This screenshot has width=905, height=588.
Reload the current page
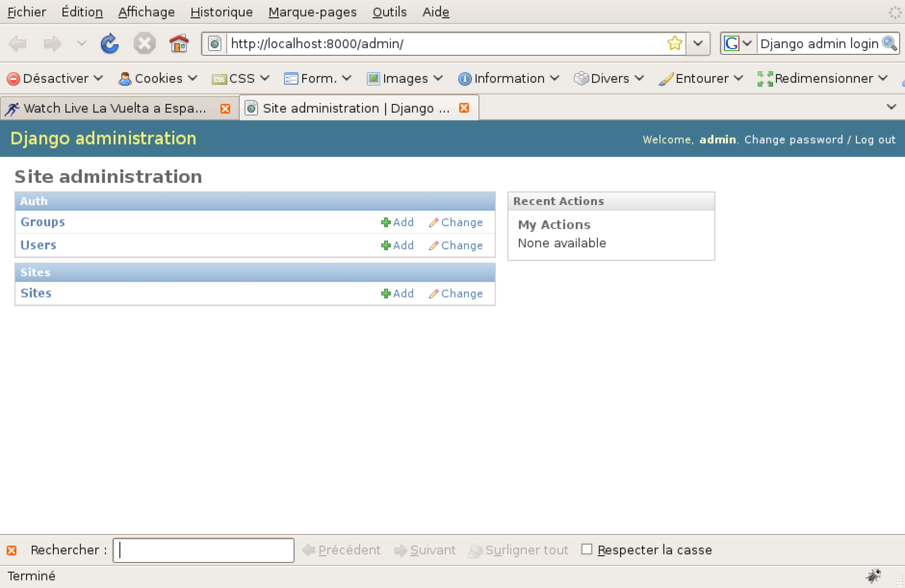click(x=110, y=43)
